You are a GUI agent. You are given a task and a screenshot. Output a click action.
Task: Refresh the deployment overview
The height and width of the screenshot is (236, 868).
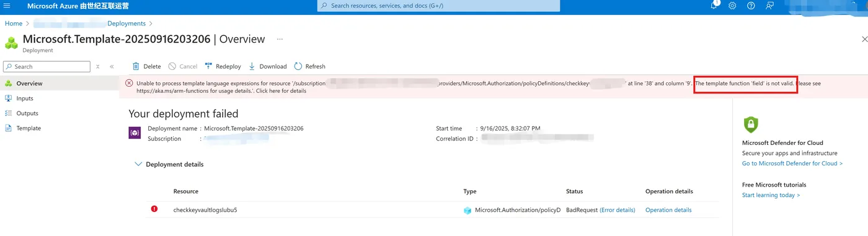coord(309,66)
